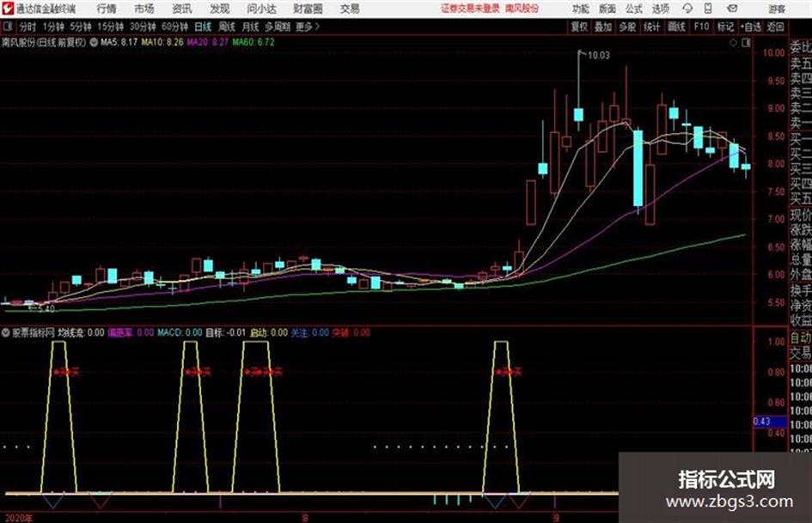Click the month 8 marker on time axis
This screenshot has width=812, height=523.
click(306, 517)
